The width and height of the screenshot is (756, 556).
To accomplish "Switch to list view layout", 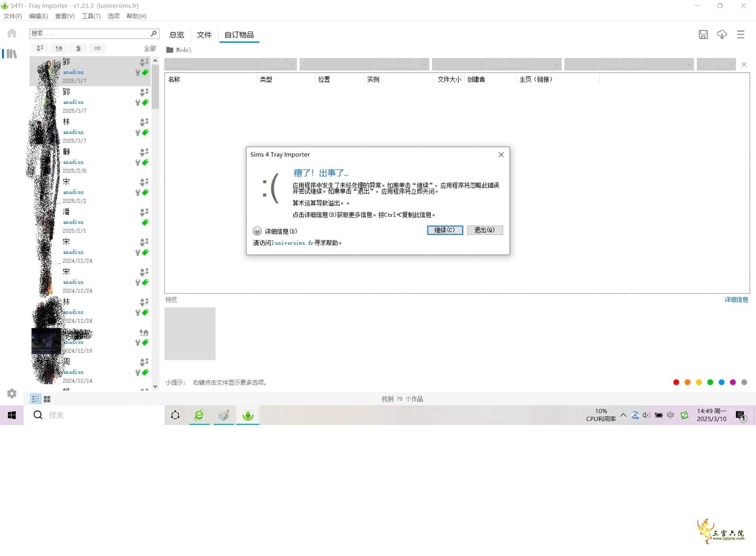I will point(35,399).
